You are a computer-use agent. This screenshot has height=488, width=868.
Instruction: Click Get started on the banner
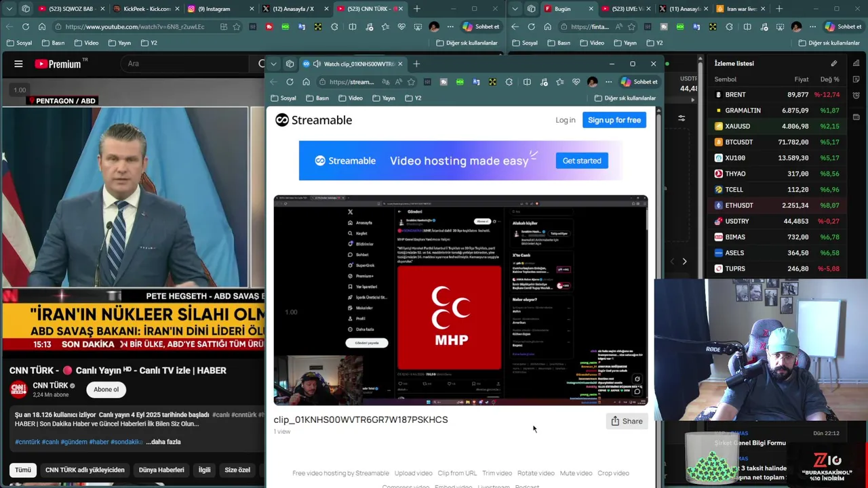coord(582,161)
